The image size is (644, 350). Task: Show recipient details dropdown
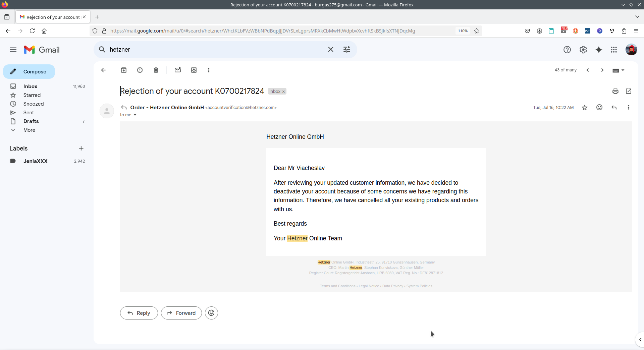[x=135, y=115]
